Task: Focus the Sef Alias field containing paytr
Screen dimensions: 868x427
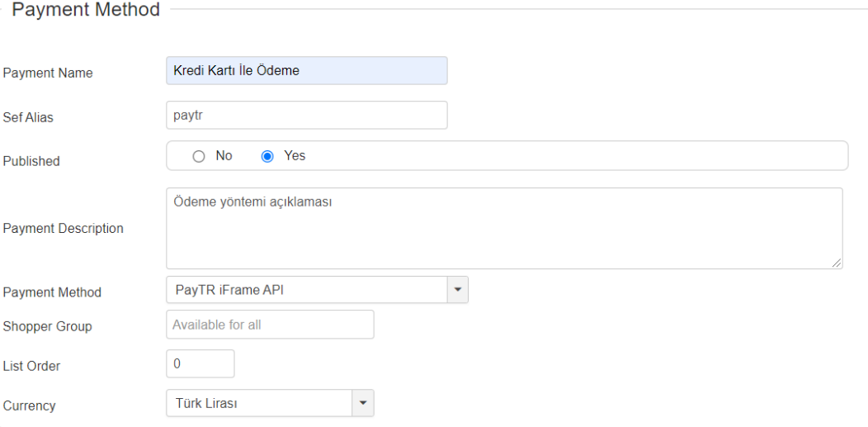Action: [306, 116]
